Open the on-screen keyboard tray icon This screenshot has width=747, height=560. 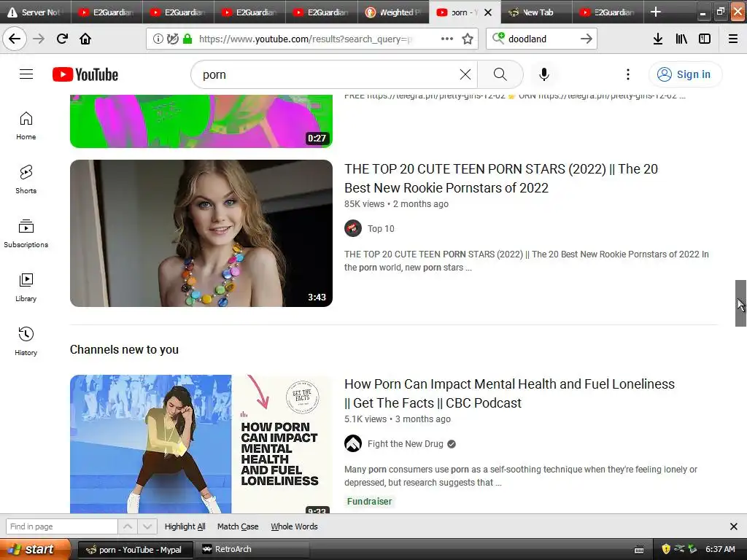coord(639,550)
